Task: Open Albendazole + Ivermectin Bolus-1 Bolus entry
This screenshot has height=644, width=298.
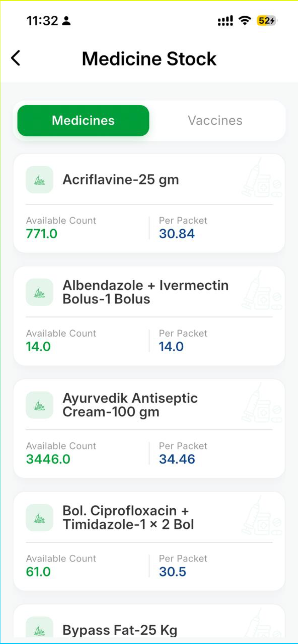Action: (x=149, y=316)
